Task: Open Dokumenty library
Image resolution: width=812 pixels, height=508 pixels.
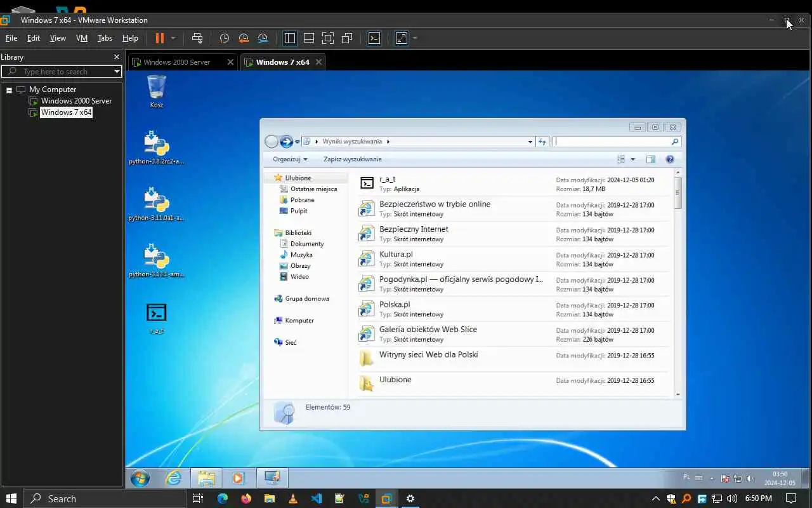Action: 307,244
